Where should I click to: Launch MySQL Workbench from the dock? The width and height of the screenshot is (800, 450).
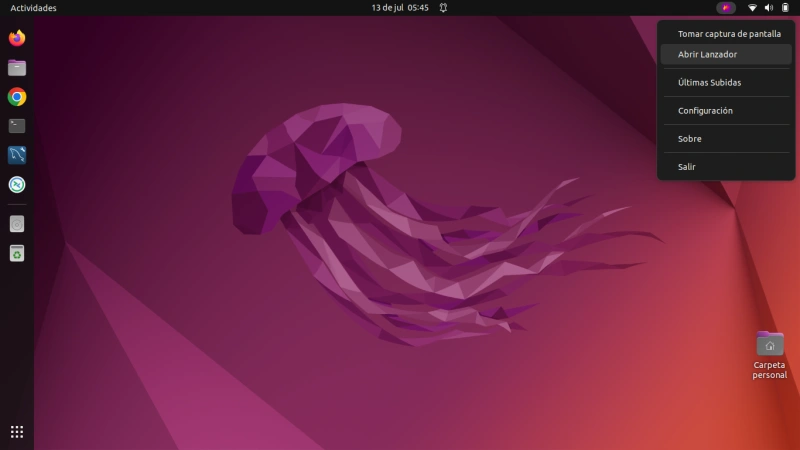click(17, 155)
